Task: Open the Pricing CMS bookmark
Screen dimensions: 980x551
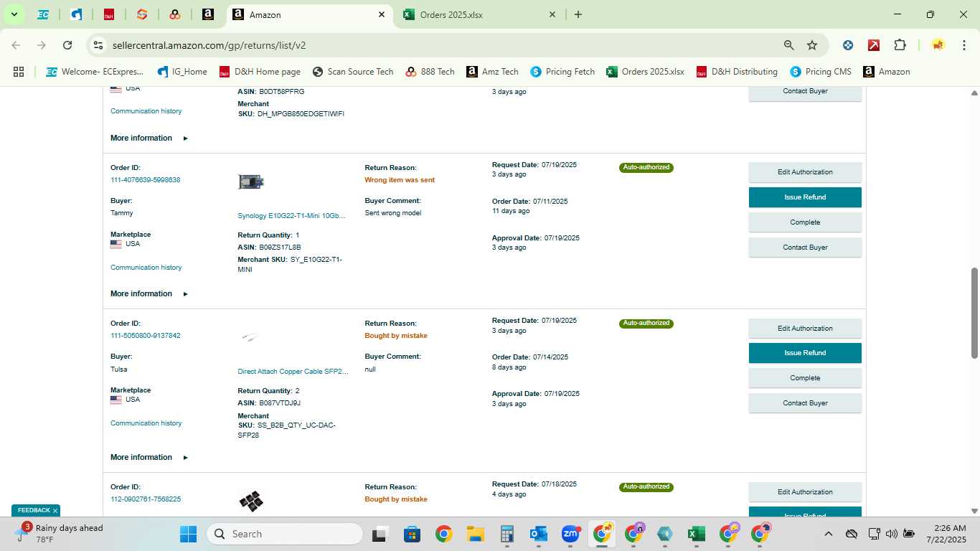Action: tap(821, 72)
